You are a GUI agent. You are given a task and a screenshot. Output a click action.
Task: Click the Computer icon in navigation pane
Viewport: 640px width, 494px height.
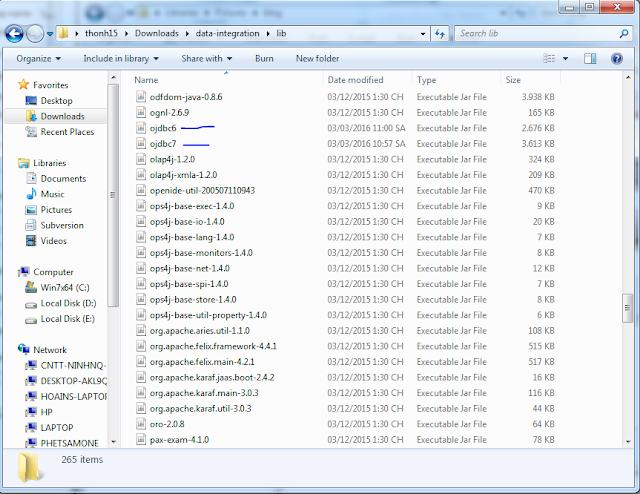(24, 271)
